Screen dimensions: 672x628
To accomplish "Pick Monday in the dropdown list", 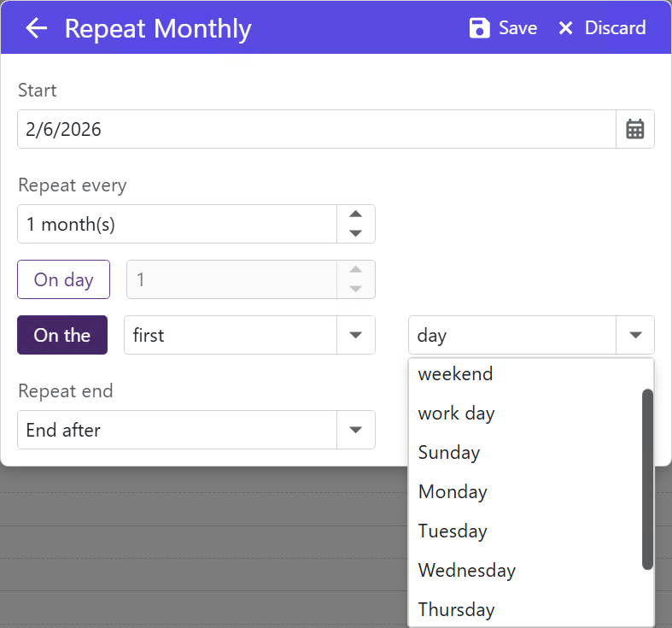I will tap(453, 492).
